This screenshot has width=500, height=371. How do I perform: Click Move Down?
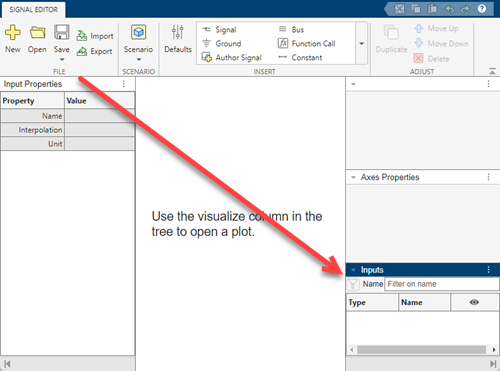(441, 44)
